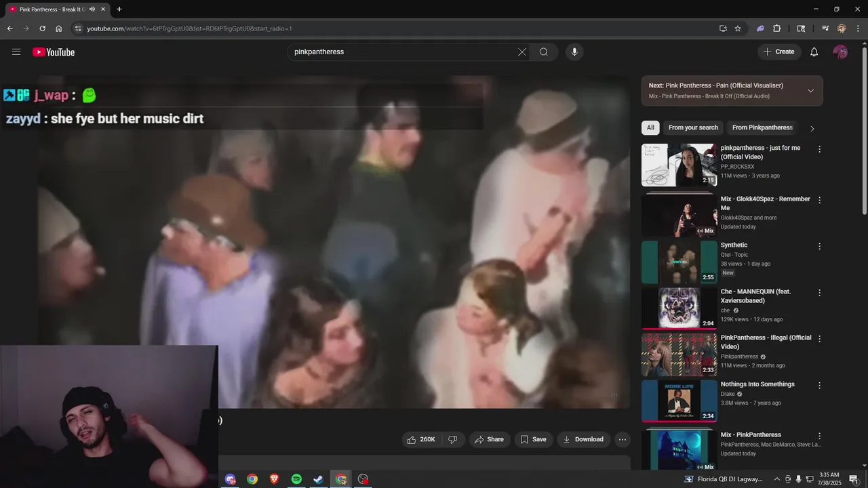Show hidden system tray icons
Viewport: 868px width, 488px height.
777,479
